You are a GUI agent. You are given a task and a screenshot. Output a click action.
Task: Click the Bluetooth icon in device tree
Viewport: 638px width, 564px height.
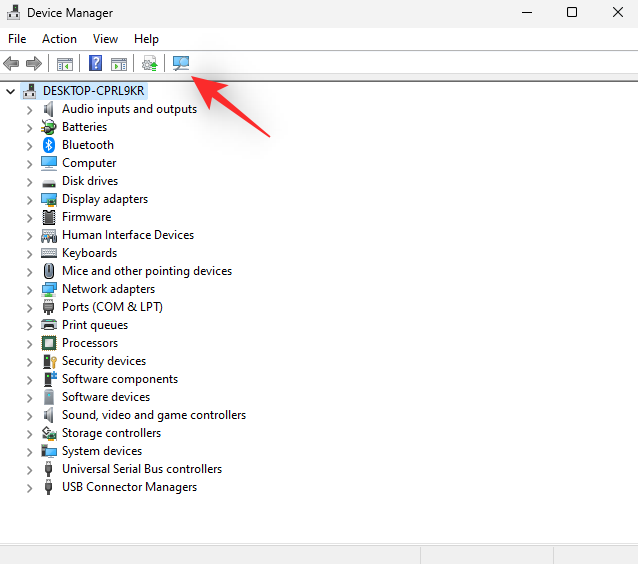pyautogui.click(x=49, y=145)
